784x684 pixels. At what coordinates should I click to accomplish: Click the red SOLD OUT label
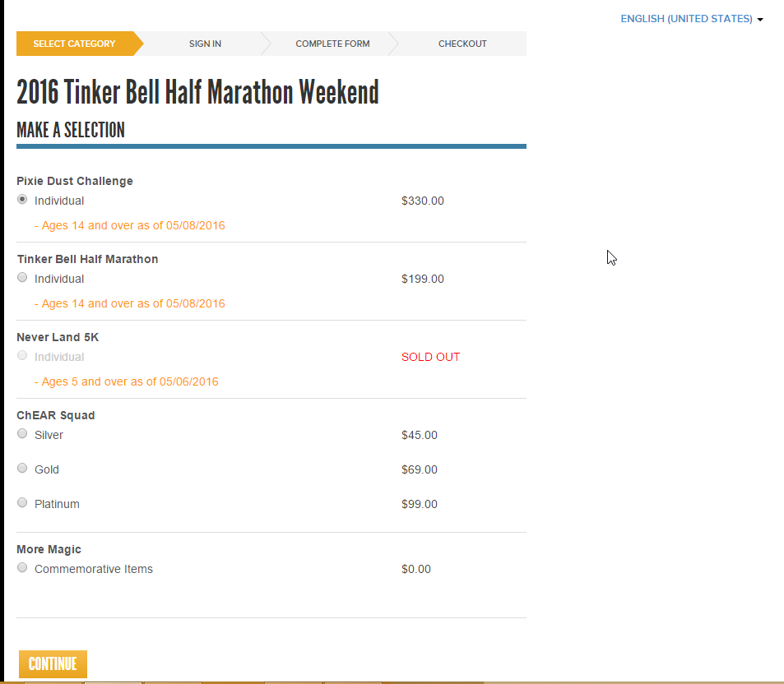[430, 358]
